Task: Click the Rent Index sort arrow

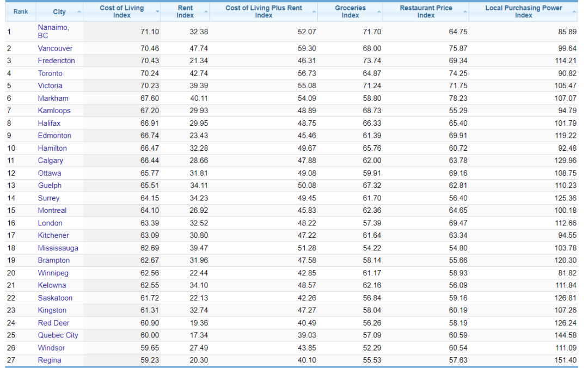Action: [206, 12]
